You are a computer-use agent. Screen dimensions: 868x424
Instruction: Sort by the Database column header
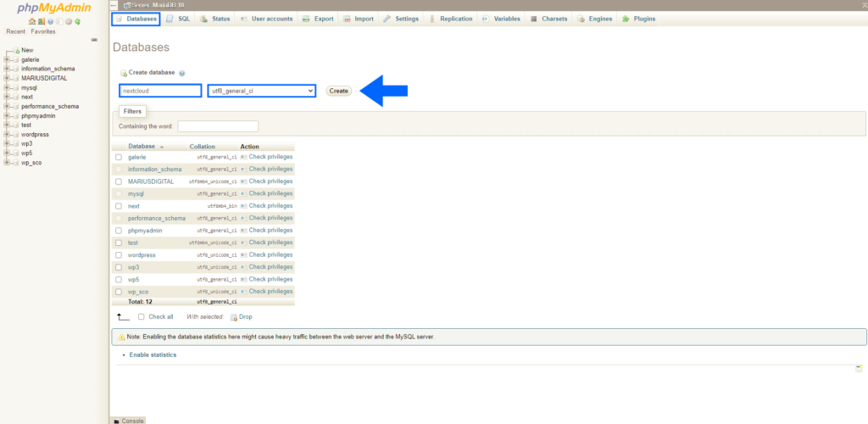142,147
